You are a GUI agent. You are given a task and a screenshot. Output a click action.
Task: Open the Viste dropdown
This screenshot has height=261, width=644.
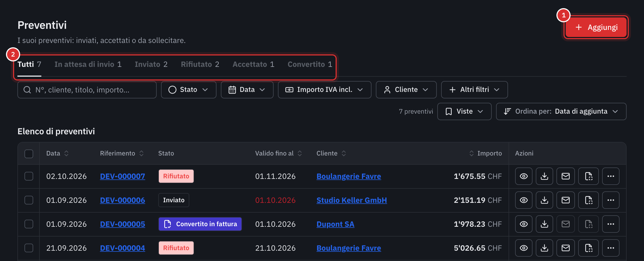(464, 111)
